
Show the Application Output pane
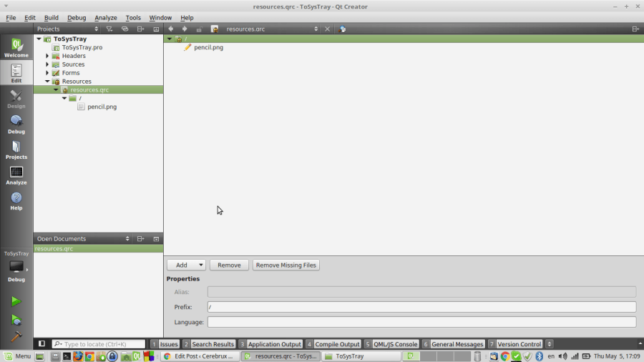coord(270,344)
